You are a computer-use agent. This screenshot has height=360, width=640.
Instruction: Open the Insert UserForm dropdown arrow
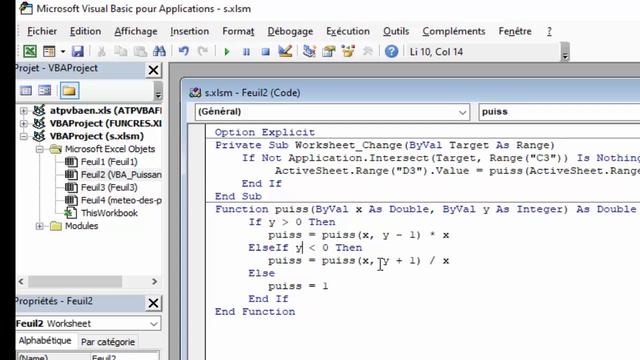pyautogui.click(x=63, y=51)
